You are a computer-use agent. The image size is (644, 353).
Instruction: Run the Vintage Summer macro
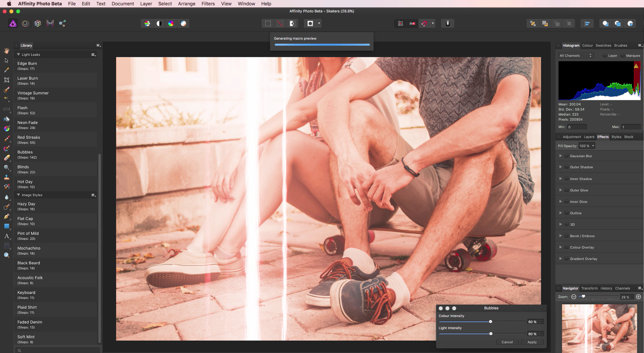tap(56, 96)
